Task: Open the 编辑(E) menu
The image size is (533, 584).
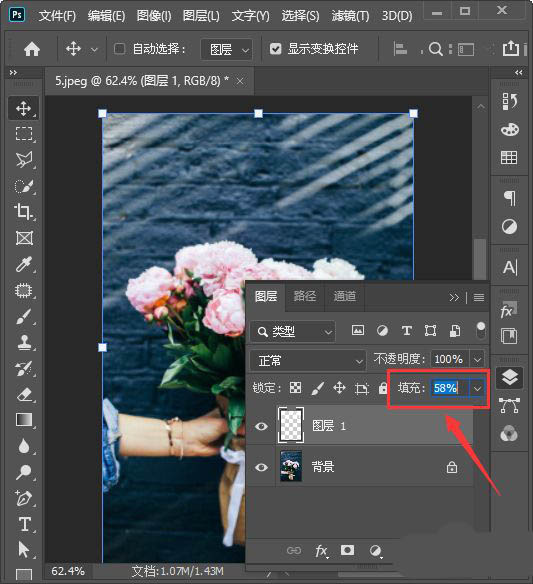Action: (106, 16)
